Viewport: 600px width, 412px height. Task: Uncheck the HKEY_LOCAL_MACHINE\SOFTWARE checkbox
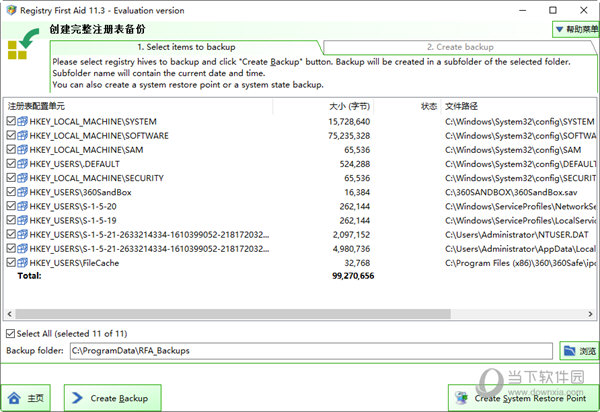tap(11, 135)
